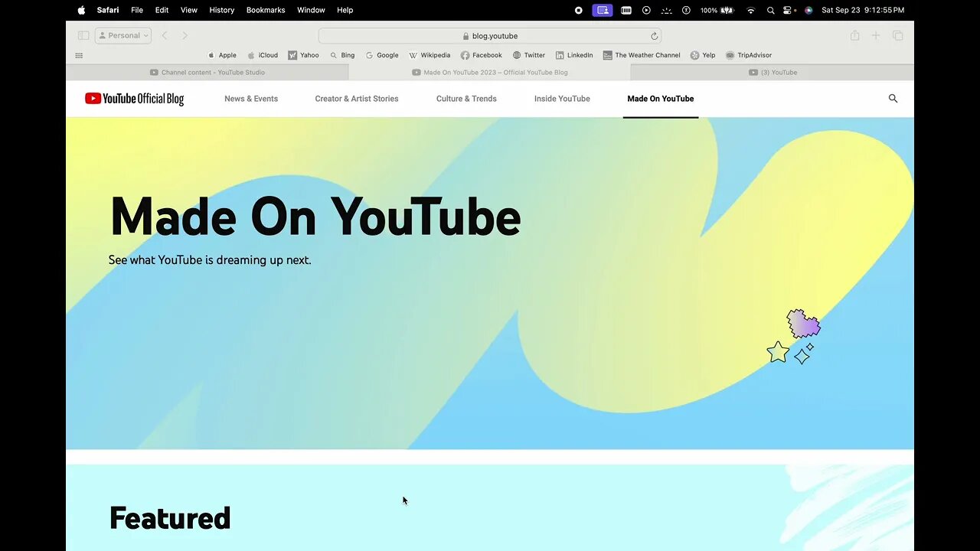
Task: Click the Made On YouTube headline
Action: pyautogui.click(x=315, y=217)
